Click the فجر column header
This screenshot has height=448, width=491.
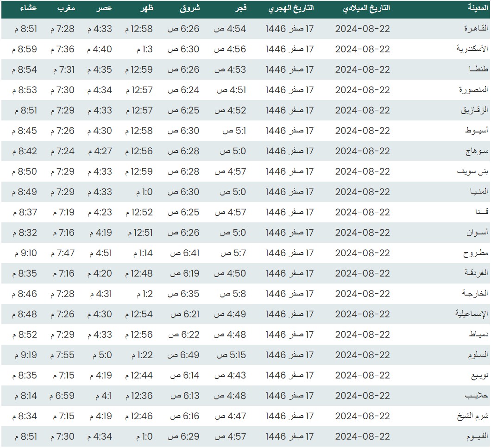pyautogui.click(x=239, y=9)
